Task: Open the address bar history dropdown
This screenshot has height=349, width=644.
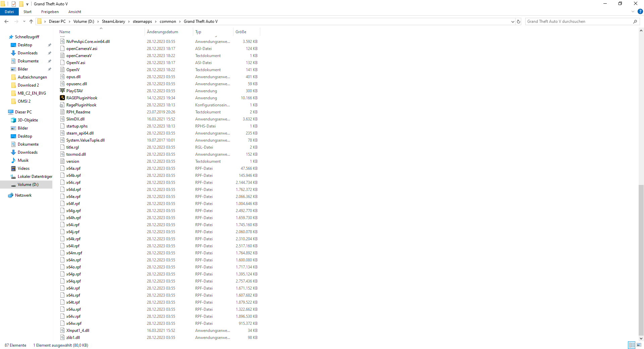Action: click(513, 21)
